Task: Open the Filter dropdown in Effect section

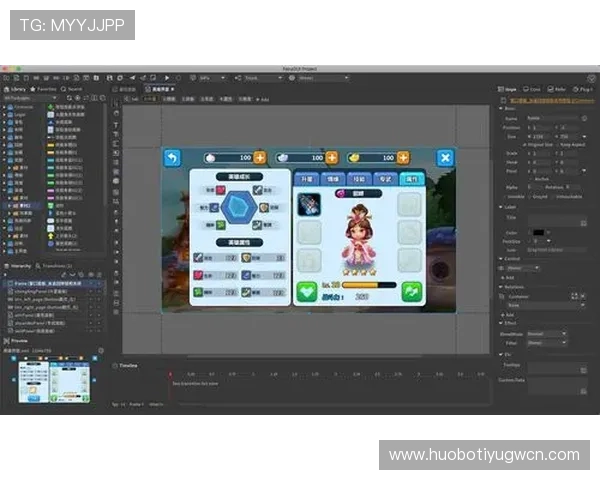Action: 547,343
